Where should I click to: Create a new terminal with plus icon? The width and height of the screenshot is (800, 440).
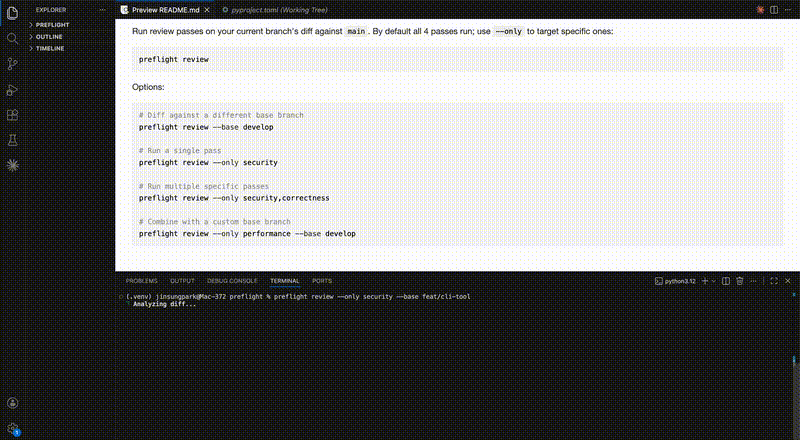click(x=705, y=281)
